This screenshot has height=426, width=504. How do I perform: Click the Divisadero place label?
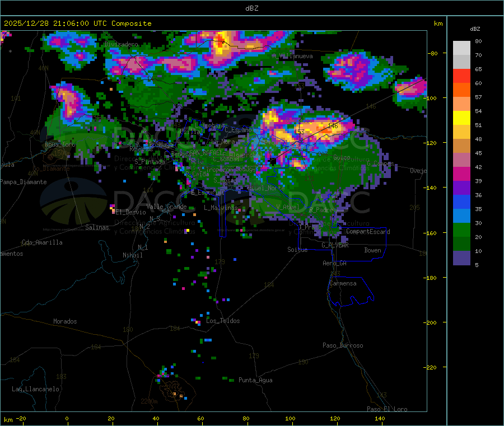121,44
